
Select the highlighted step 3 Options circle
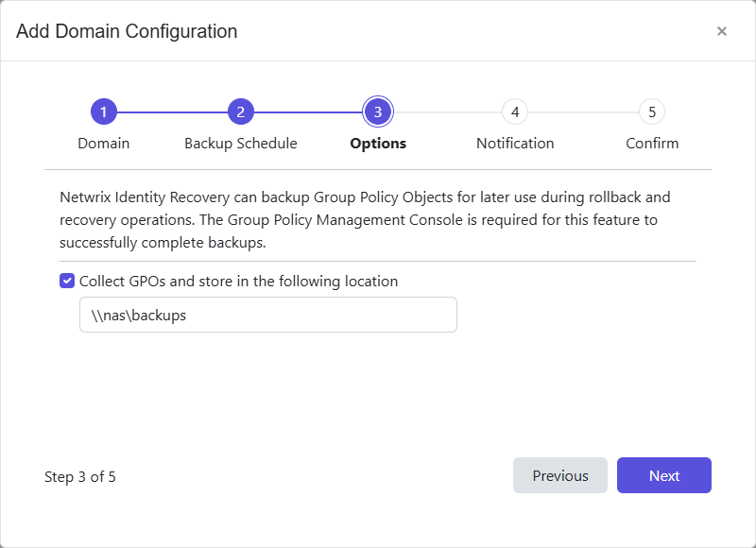click(377, 111)
